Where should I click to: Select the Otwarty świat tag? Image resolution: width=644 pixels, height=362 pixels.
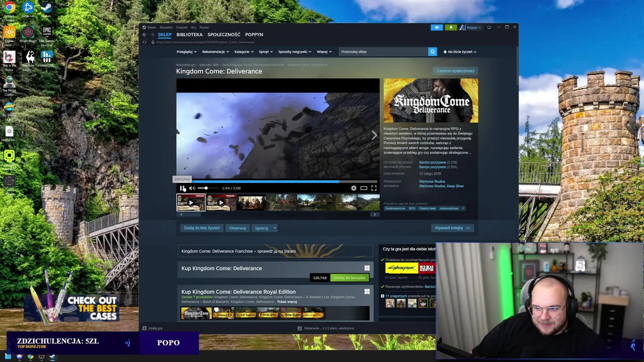pos(427,208)
